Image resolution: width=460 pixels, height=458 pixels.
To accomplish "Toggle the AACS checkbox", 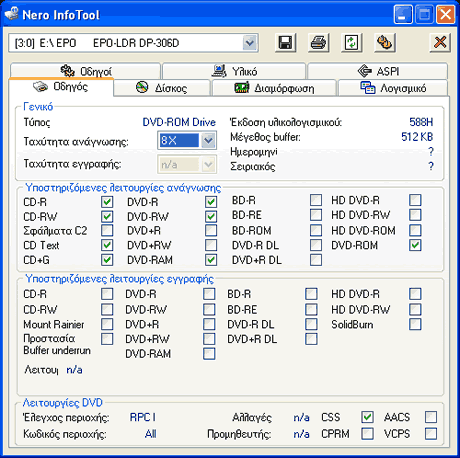I will tap(431, 417).
